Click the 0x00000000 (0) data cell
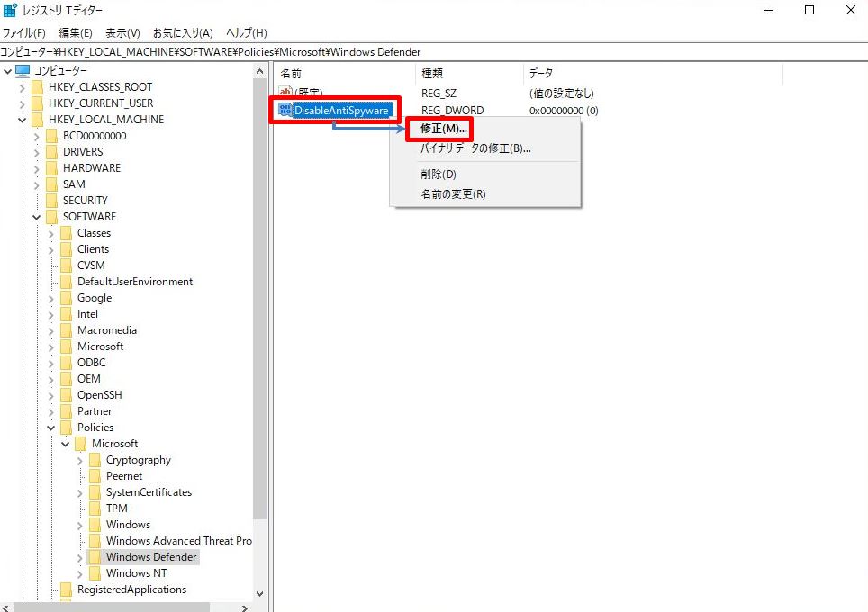Viewport: 868px width, 612px height. [x=564, y=110]
